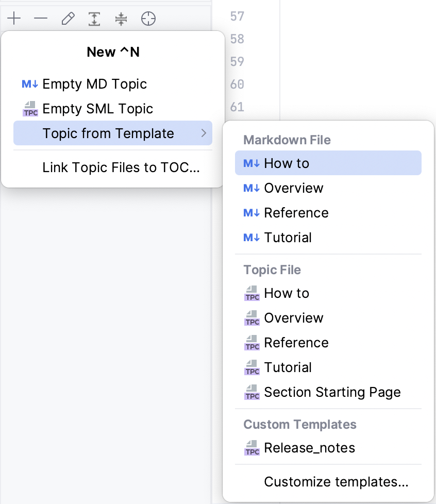Click the MD icon beside Empty MD Topic
The width and height of the screenshot is (436, 504).
[x=30, y=83]
